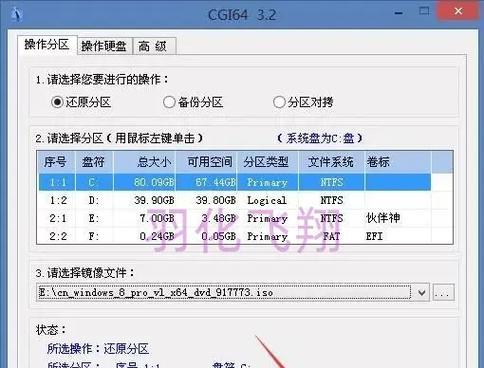Browse for image file with ... button
Image resolution: width=484 pixels, height=368 pixels.
click(443, 293)
